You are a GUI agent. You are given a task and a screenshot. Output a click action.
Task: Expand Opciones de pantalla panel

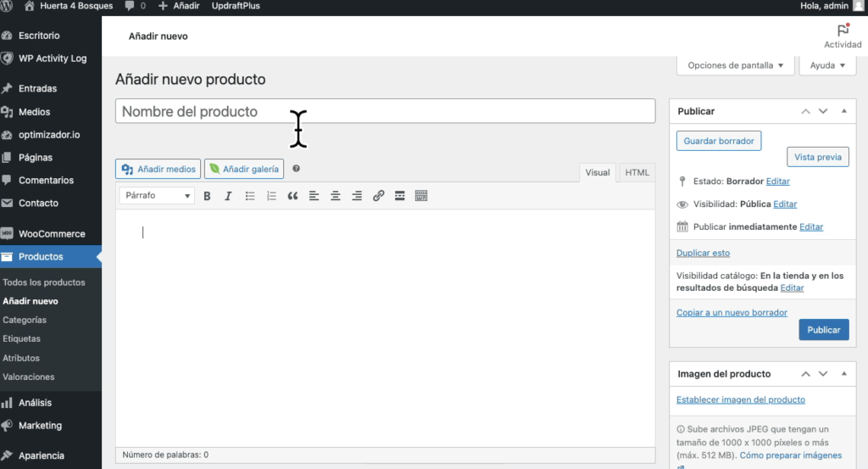coord(736,65)
